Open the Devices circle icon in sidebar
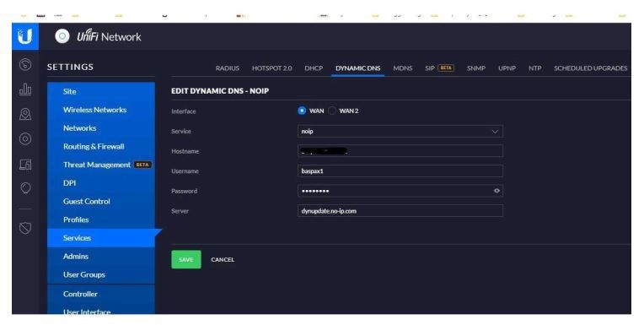This screenshot has height=325, width=644. point(25,139)
